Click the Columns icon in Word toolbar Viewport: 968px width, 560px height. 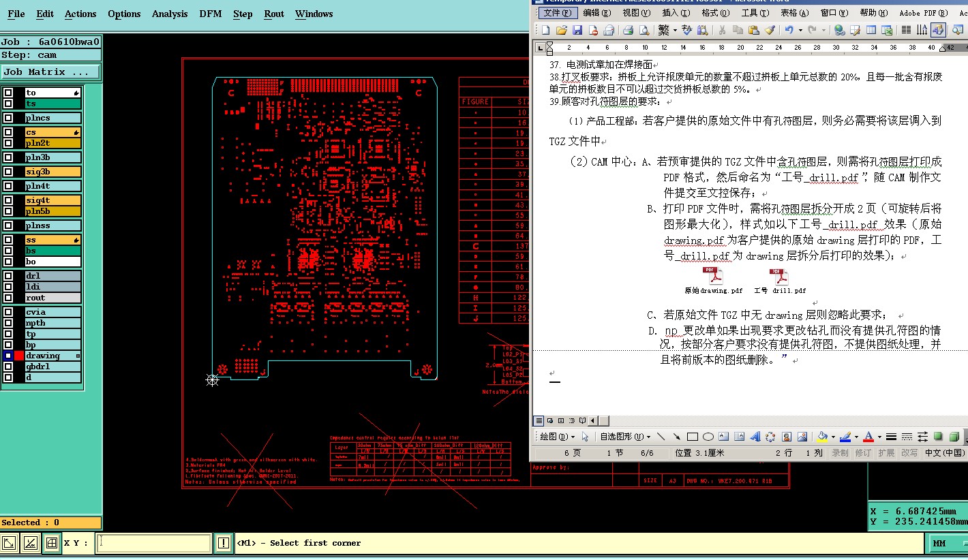pos(906,30)
